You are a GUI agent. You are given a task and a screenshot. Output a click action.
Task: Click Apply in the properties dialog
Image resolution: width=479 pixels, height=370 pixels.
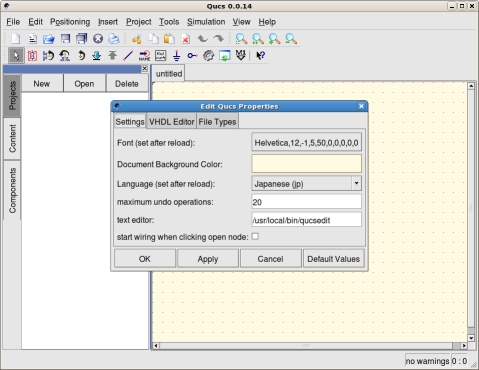tap(208, 259)
